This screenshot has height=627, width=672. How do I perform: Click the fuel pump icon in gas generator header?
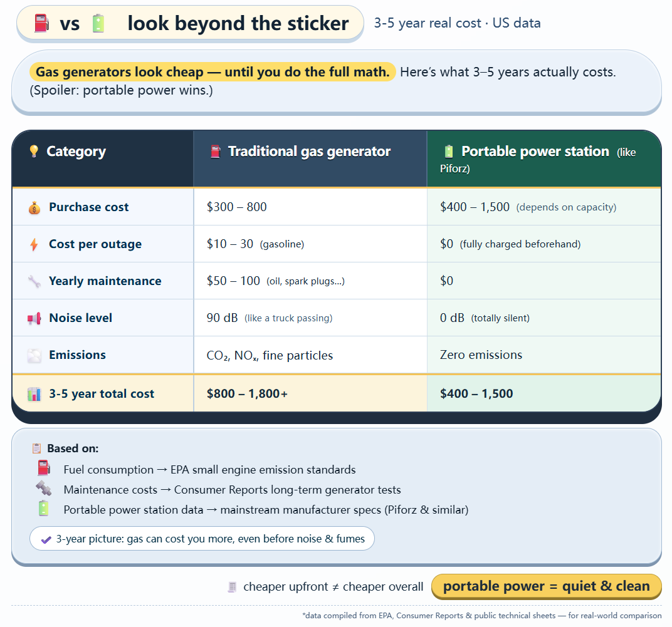tap(216, 152)
